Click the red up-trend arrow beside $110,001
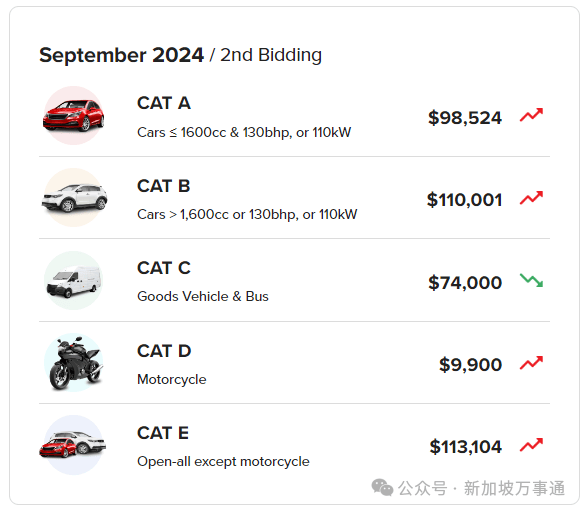 [x=531, y=198]
